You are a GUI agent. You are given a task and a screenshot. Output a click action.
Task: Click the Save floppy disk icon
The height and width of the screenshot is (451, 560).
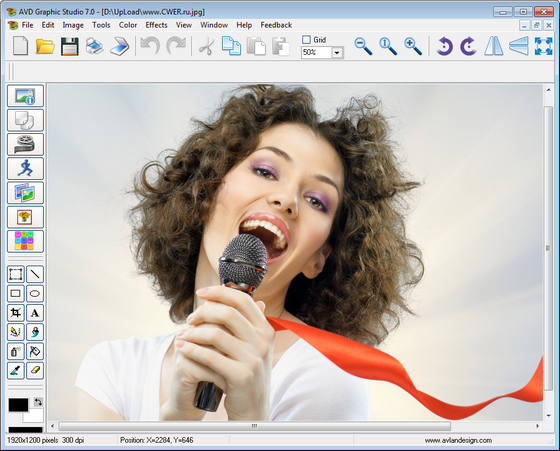pos(70,46)
